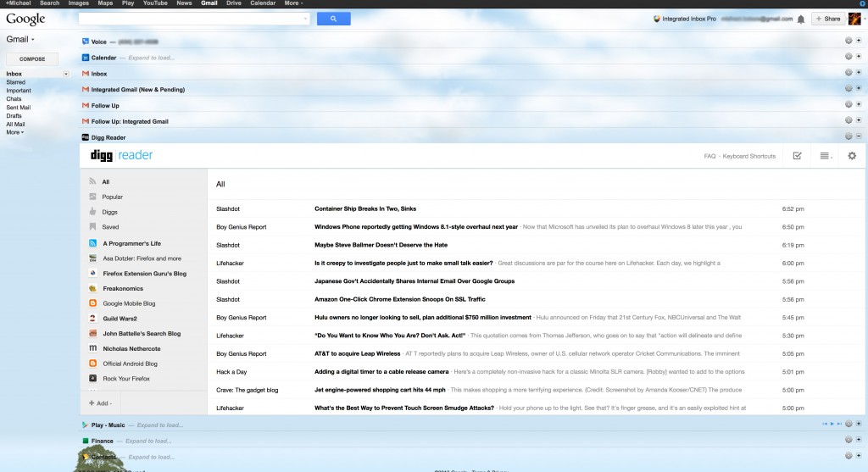Open the Digg Reader view-mode dropdown

826,156
